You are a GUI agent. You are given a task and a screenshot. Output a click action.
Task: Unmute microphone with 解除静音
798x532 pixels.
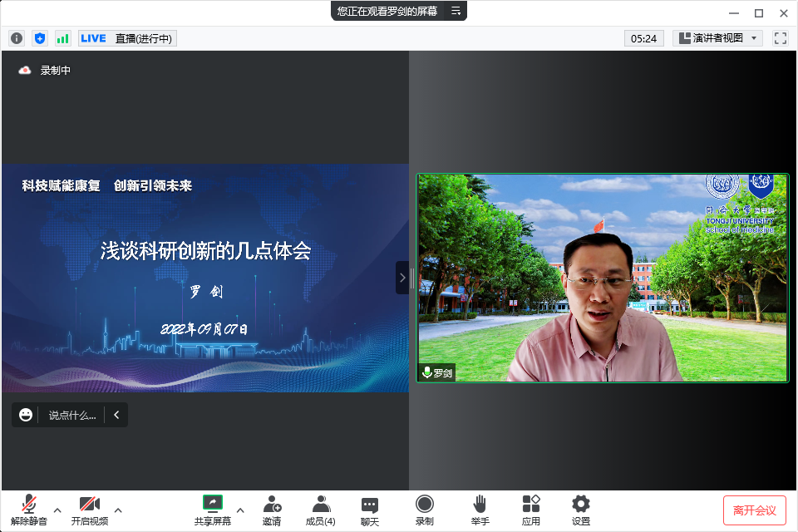click(x=29, y=510)
